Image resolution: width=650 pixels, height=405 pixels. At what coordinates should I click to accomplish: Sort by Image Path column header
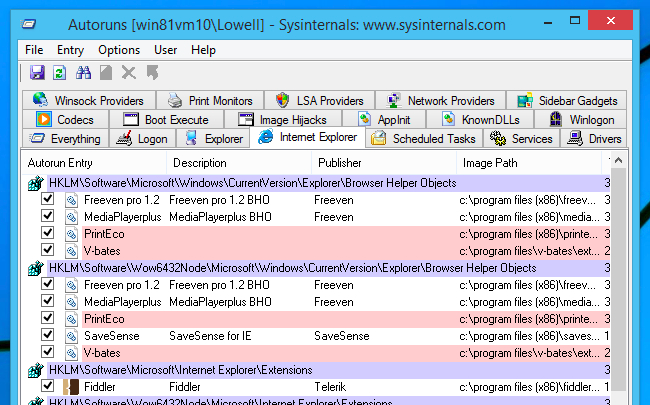[x=529, y=163]
